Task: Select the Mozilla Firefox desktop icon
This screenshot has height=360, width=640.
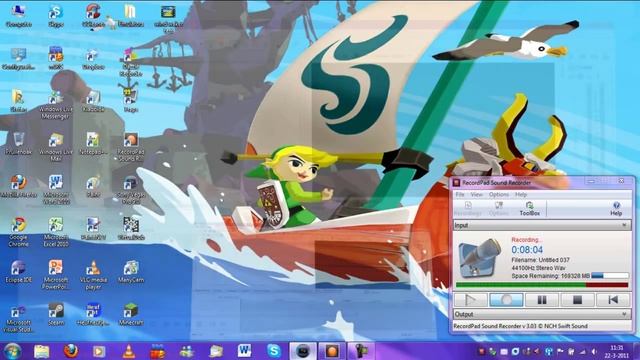Action: (x=18, y=187)
